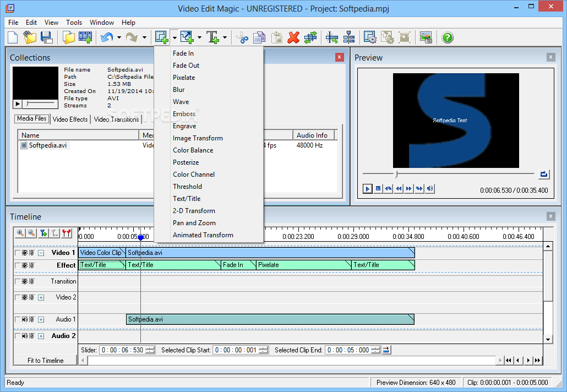Check the Video 1 track checkbox
Image resolution: width=567 pixels, height=392 pixels.
point(18,253)
